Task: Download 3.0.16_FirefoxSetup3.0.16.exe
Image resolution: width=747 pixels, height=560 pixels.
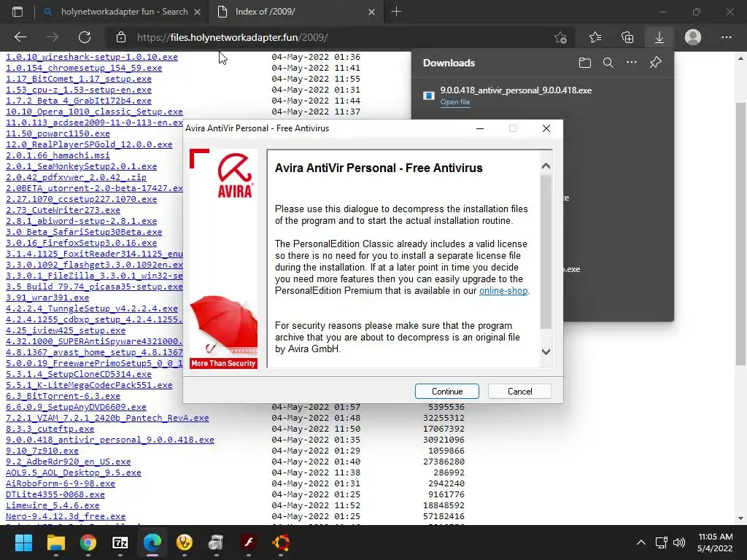Action: click(x=81, y=243)
